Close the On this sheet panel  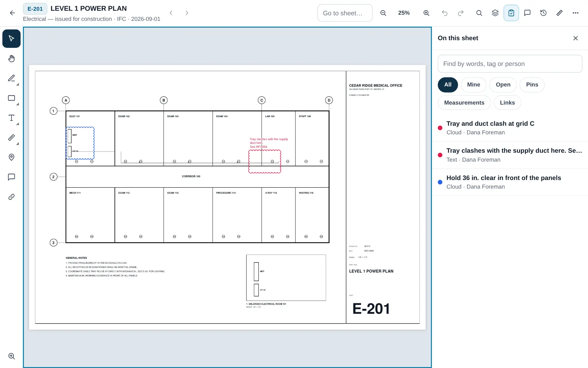575,38
